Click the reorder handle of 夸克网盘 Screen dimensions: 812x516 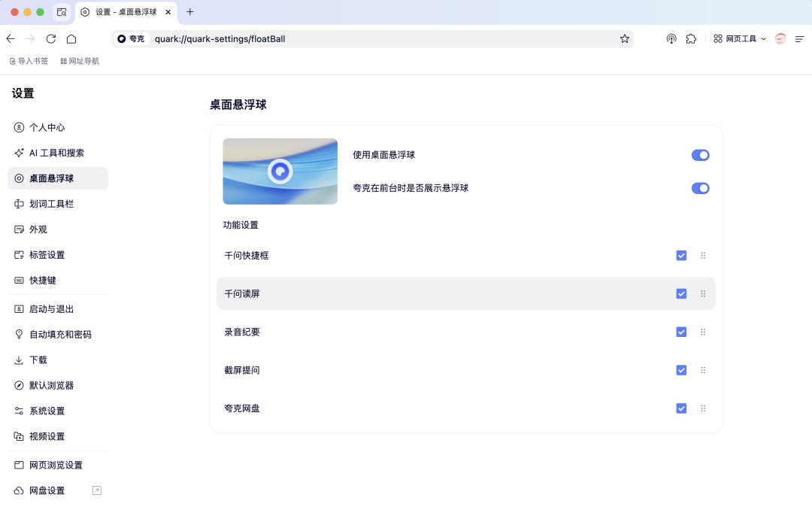coord(703,408)
